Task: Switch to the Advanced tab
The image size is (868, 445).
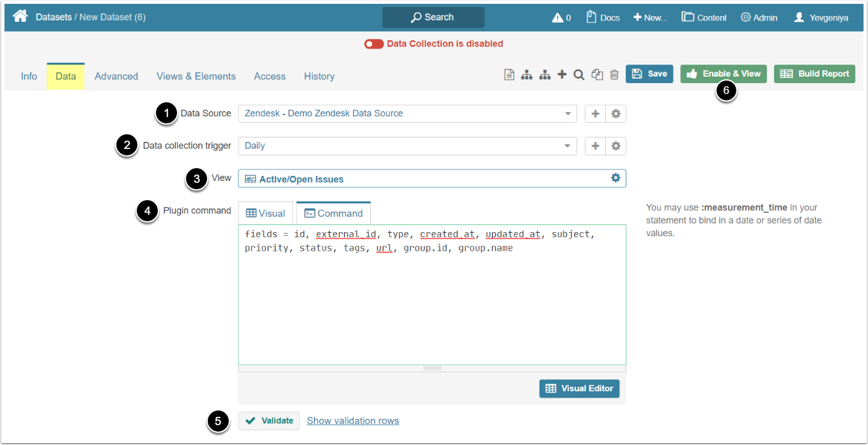Action: 116,76
